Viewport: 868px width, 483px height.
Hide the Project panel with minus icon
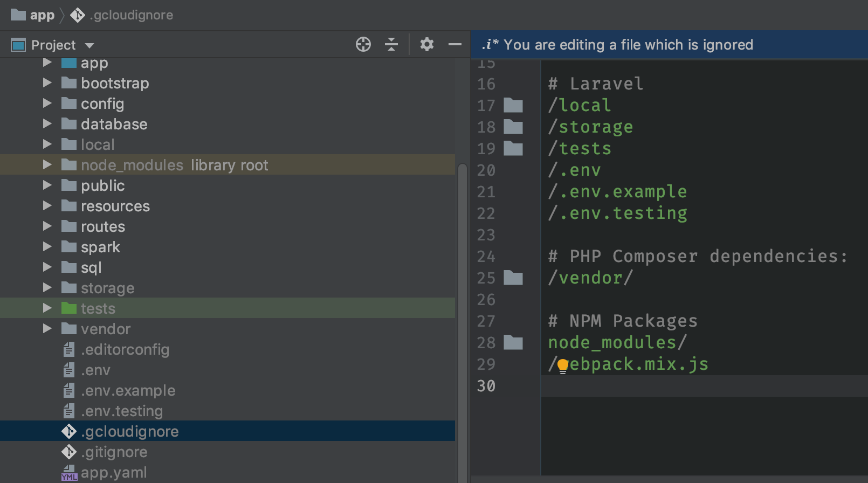tap(455, 44)
